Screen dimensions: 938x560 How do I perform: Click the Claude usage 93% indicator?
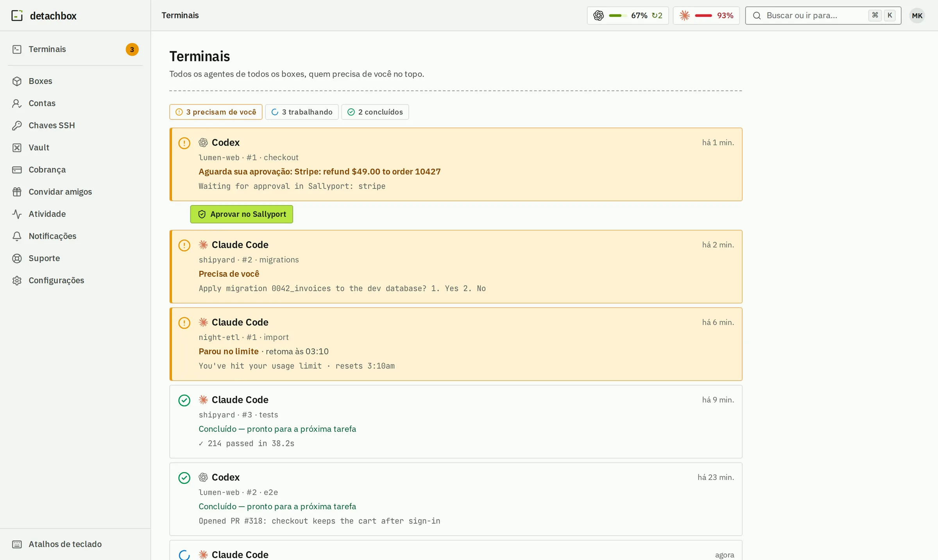click(706, 16)
